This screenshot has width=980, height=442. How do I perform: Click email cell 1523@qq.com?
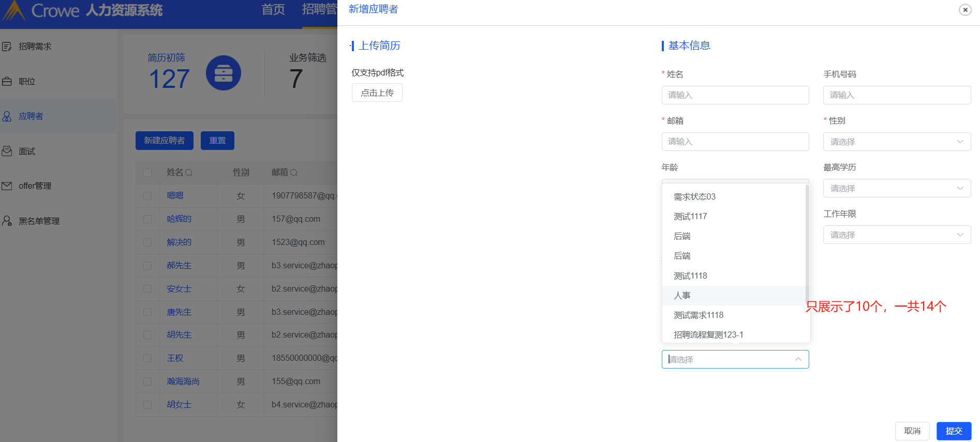[298, 242]
